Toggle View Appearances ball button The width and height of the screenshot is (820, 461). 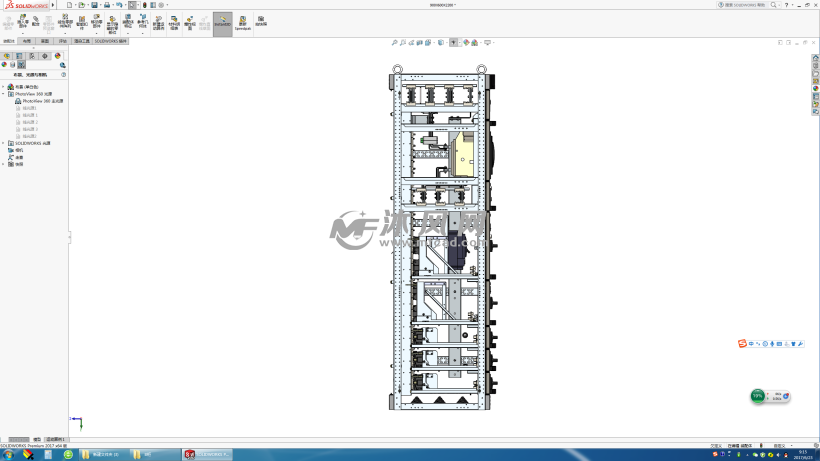point(4,64)
